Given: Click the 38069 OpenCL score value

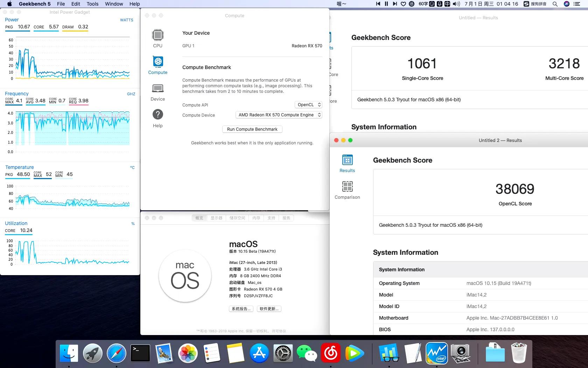Looking at the screenshot, I should [x=515, y=189].
